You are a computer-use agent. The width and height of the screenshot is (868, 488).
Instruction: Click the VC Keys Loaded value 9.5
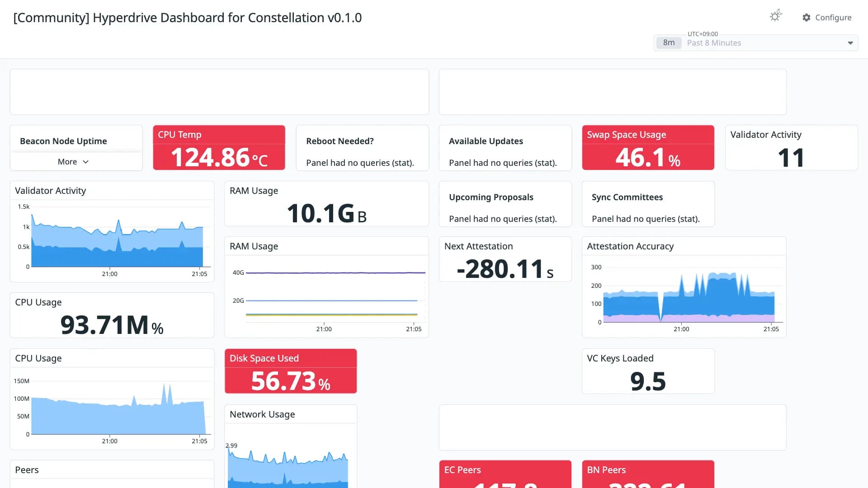[x=648, y=381]
